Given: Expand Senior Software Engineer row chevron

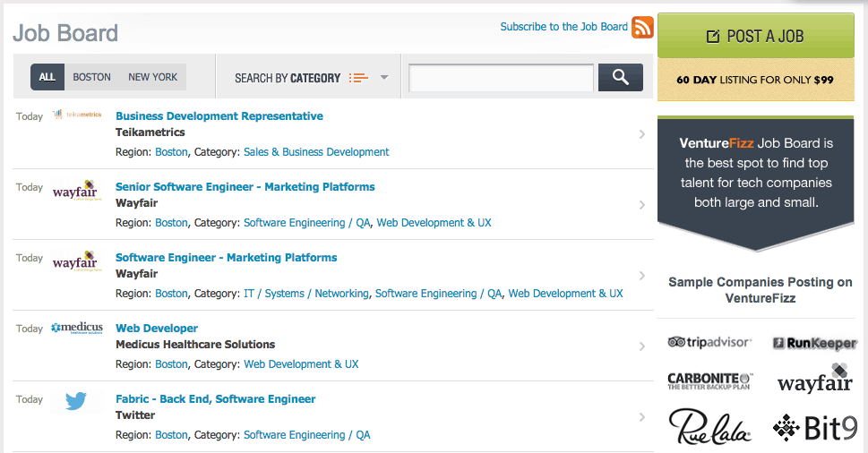Looking at the screenshot, I should [642, 205].
